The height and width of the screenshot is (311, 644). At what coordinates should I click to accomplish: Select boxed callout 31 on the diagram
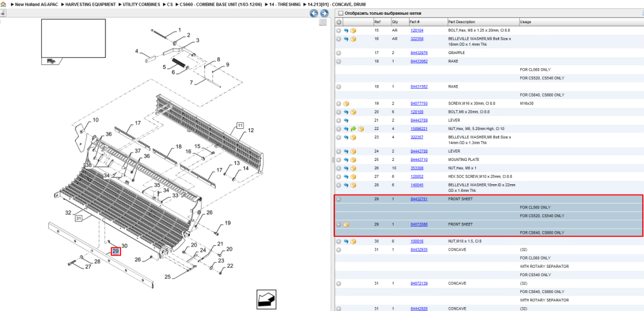pyautogui.click(x=79, y=218)
